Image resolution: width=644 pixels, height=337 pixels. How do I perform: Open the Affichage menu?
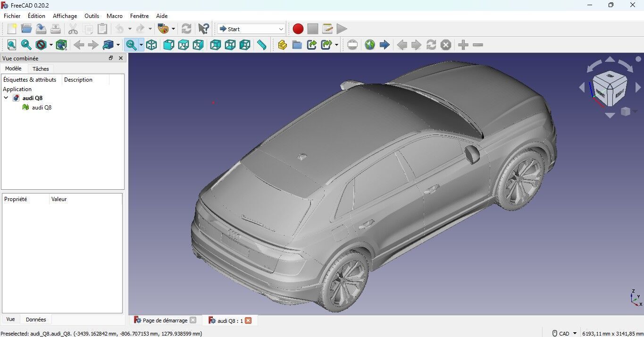point(65,16)
